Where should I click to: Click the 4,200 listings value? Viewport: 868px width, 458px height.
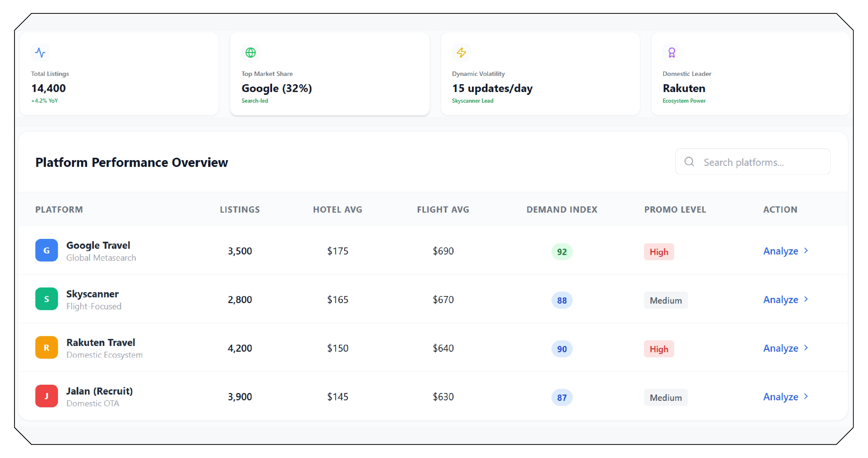(240, 348)
